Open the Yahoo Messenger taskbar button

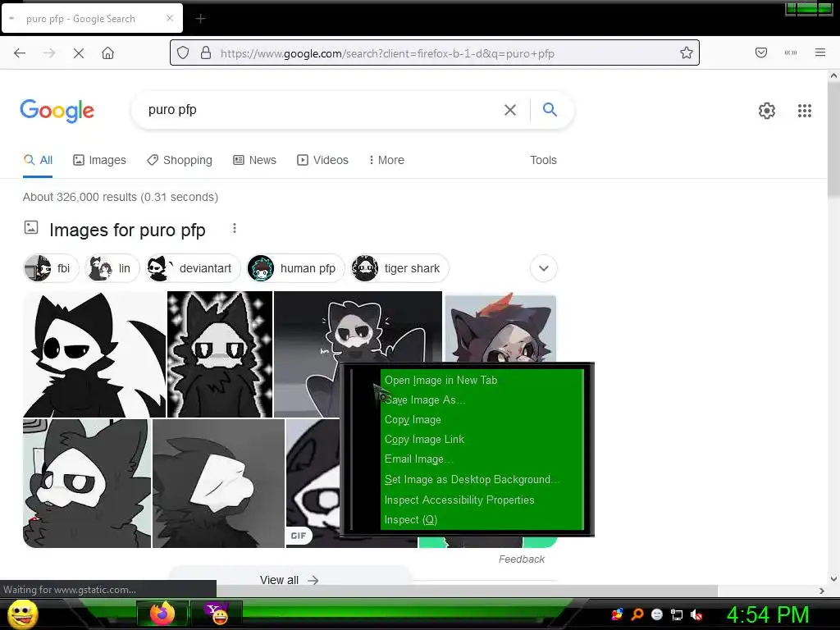217,613
